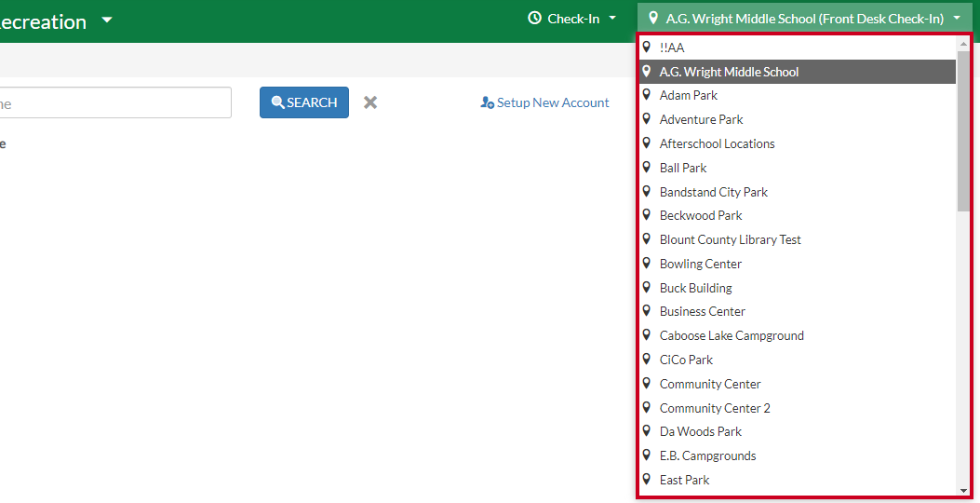Image resolution: width=980 pixels, height=503 pixels.
Task: Select Blount County Library Test
Action: click(x=798, y=239)
